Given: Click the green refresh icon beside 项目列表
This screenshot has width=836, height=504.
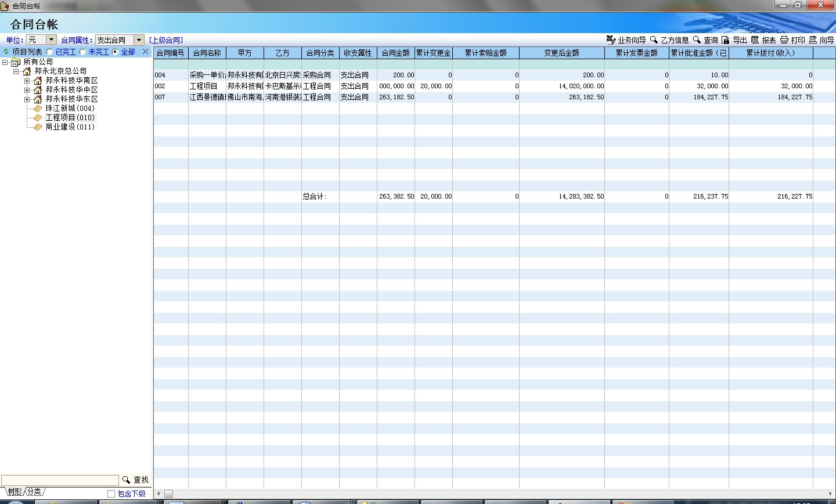Looking at the screenshot, I should [x=6, y=52].
